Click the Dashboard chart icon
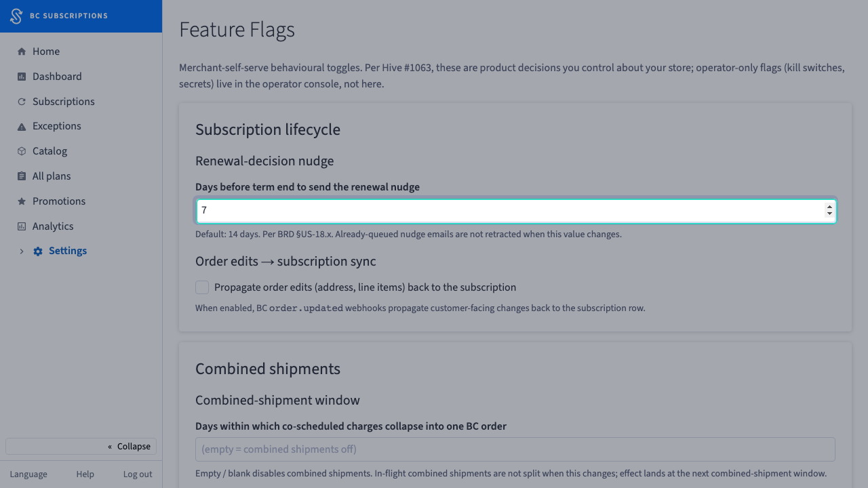 (x=22, y=77)
